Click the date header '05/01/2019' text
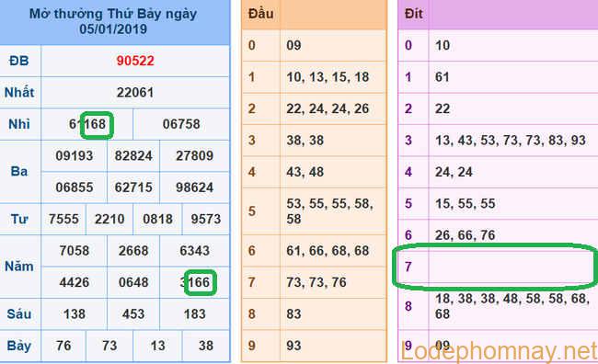Screen dimensions: 598x364 [113, 29]
